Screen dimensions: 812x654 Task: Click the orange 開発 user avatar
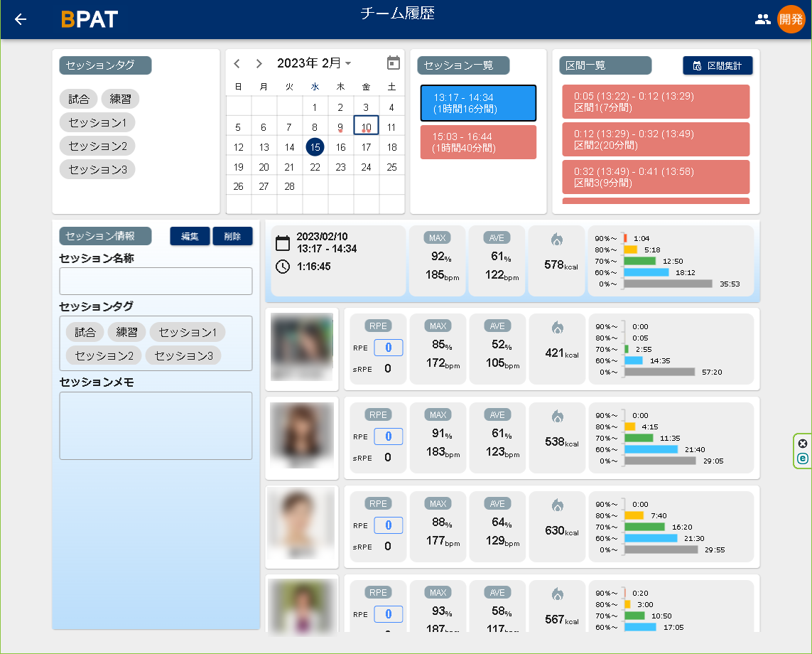coord(791,19)
